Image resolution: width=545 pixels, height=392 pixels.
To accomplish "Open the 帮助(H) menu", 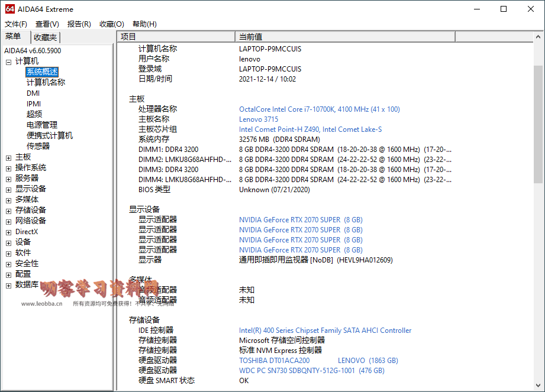I will point(144,24).
